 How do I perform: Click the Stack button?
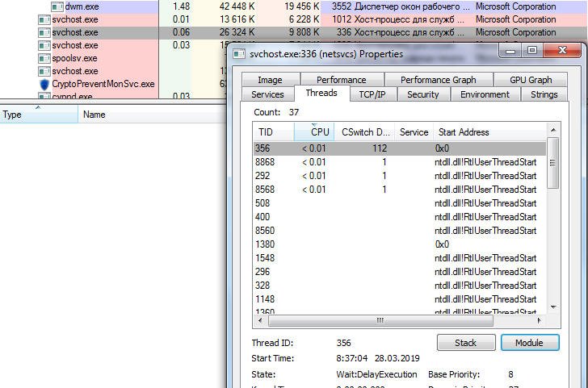[466, 343]
